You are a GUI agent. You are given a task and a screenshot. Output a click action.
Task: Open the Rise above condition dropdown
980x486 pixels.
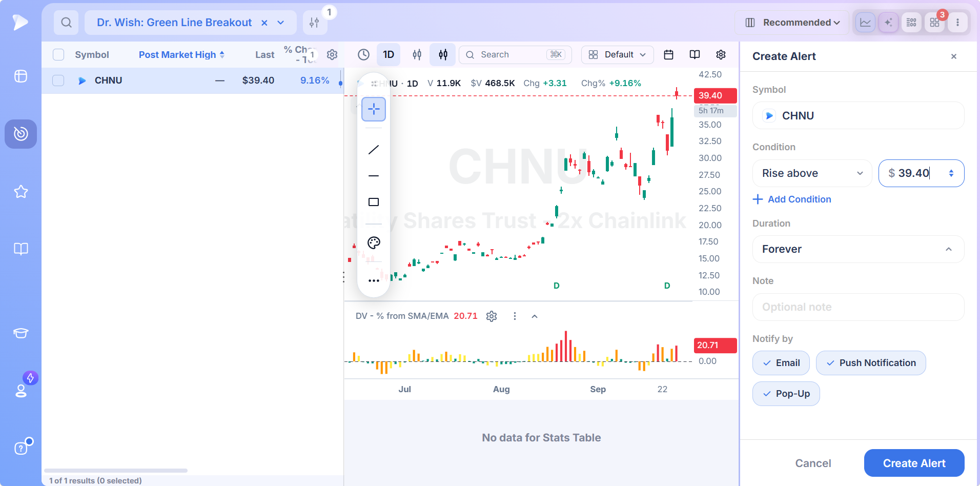(812, 173)
